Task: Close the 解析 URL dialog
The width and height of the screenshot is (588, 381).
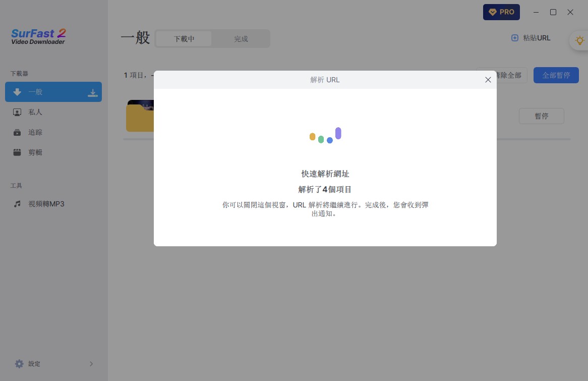Action: pyautogui.click(x=488, y=80)
